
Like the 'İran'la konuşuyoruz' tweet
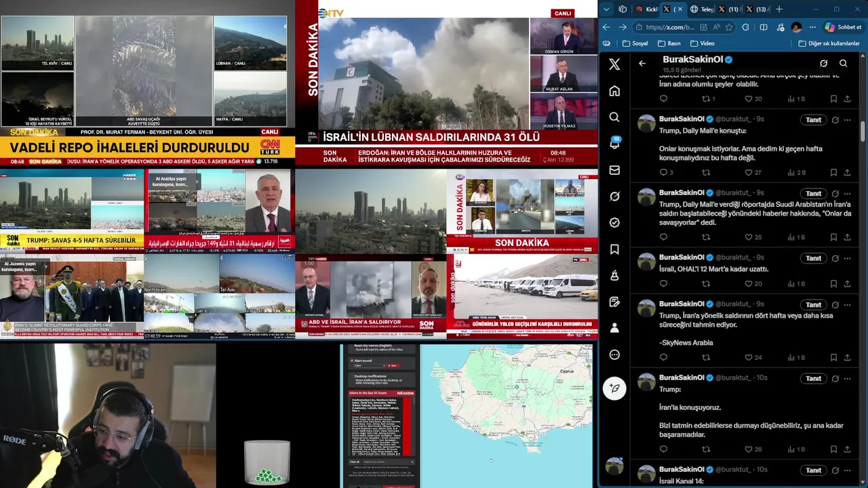(753, 449)
